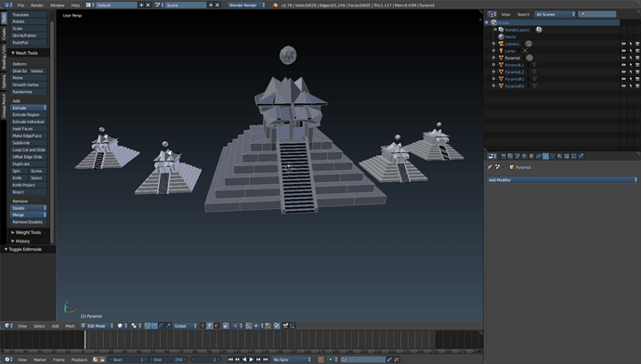The width and height of the screenshot is (641, 364).
Task: Toggle selectability cursor for Camera
Action: [x=631, y=44]
